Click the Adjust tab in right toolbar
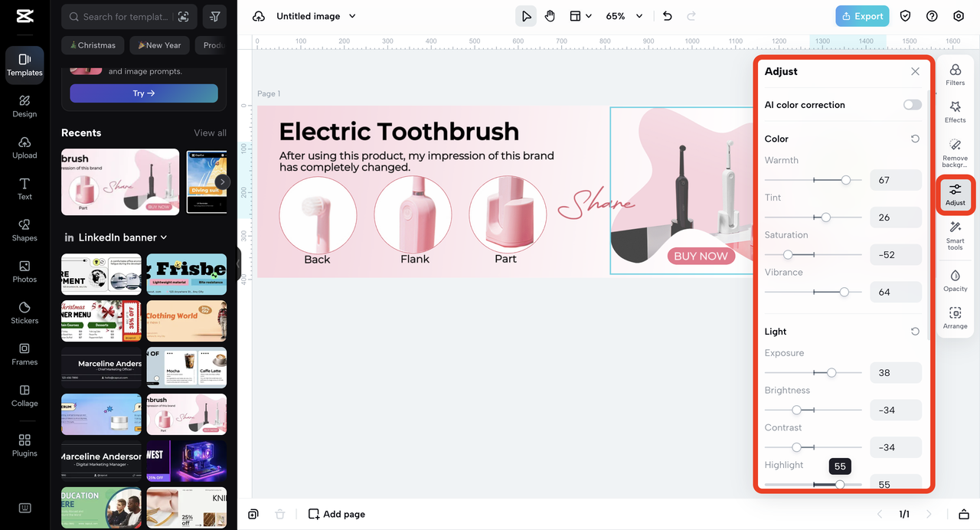The image size is (980, 530). 955,195
